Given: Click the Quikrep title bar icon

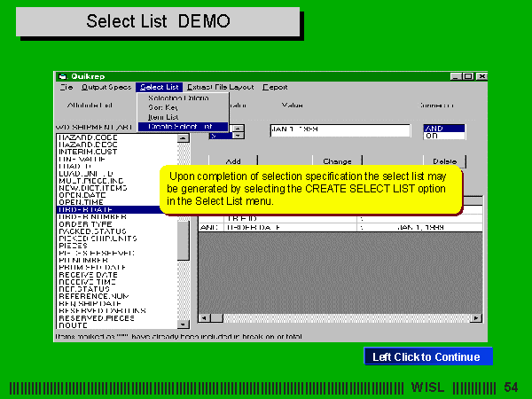Looking at the screenshot, I should [x=64, y=76].
